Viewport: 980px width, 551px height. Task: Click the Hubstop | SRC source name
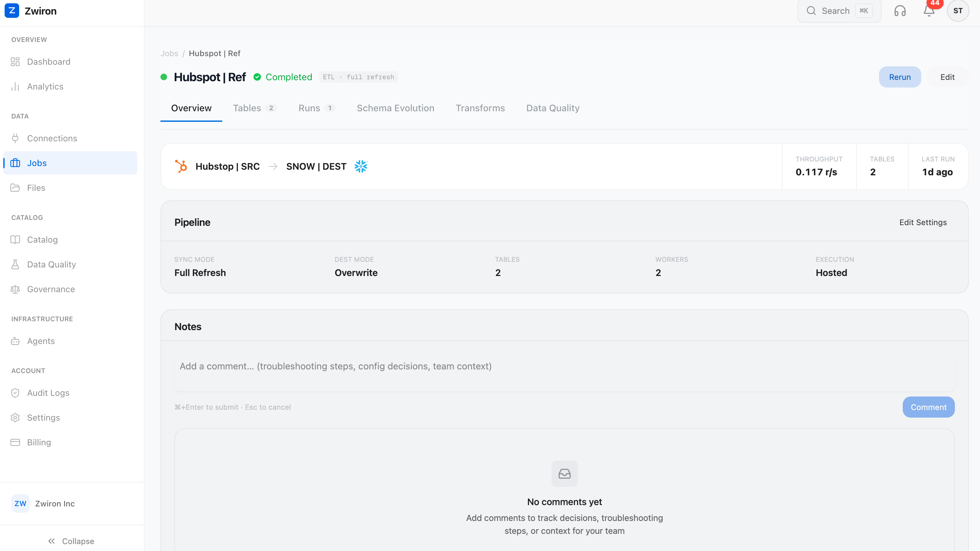[227, 166]
